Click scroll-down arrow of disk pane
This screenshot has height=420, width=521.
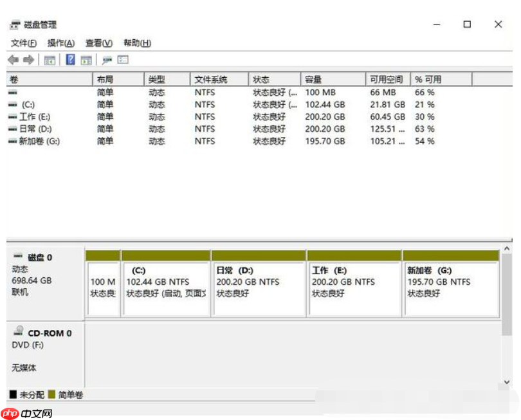[x=507, y=381]
